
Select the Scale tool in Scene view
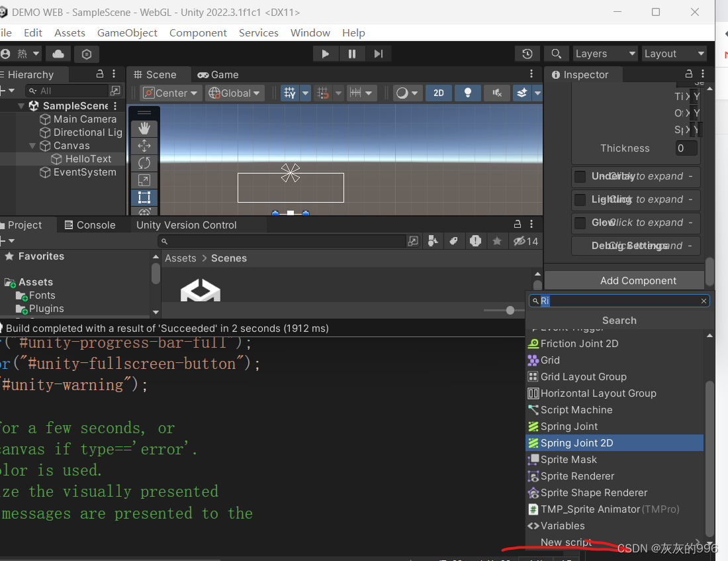point(144,180)
